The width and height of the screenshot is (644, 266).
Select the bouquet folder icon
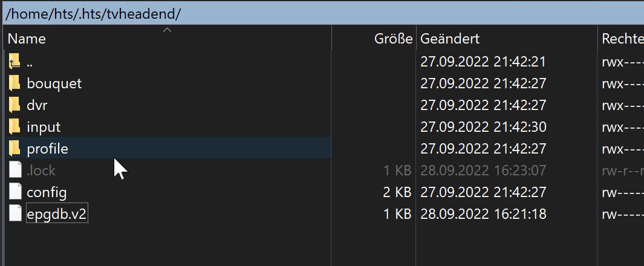15,83
